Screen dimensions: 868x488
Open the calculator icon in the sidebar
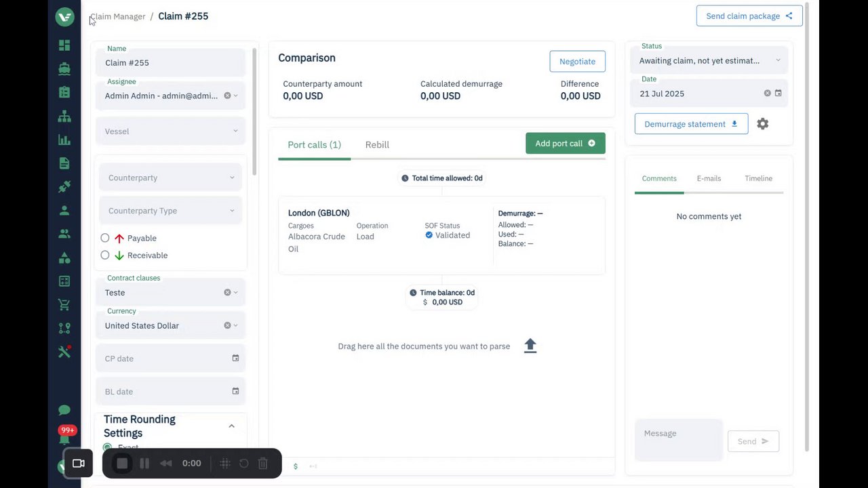click(64, 281)
